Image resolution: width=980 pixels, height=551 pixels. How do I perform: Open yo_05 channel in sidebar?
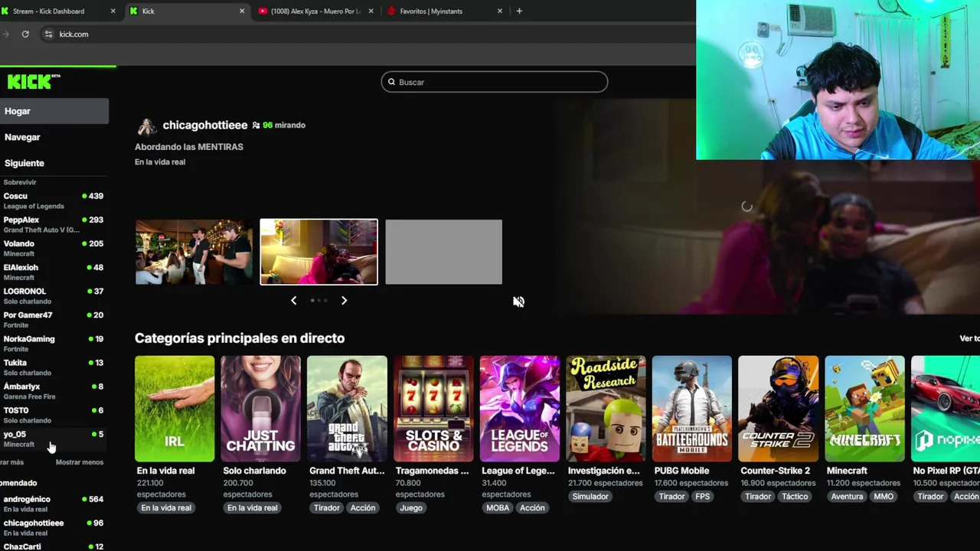coord(54,439)
